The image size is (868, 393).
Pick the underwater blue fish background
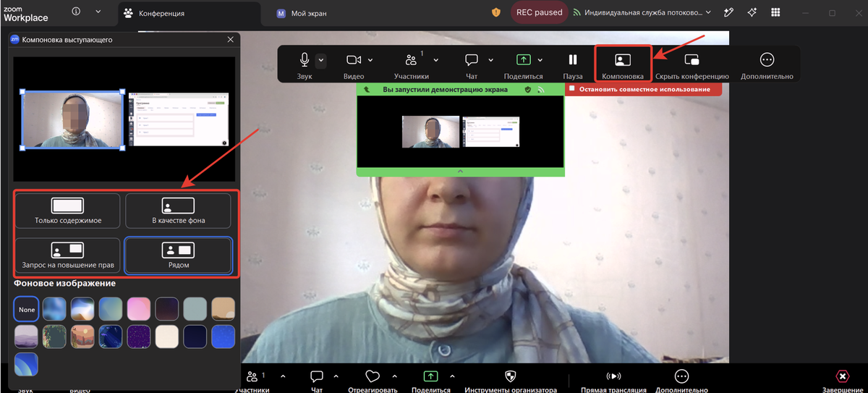coord(111,337)
